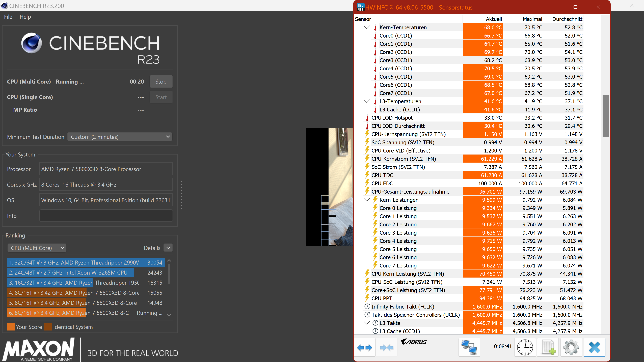Open the File menu in Cinebench
644x362 pixels.
8,17
